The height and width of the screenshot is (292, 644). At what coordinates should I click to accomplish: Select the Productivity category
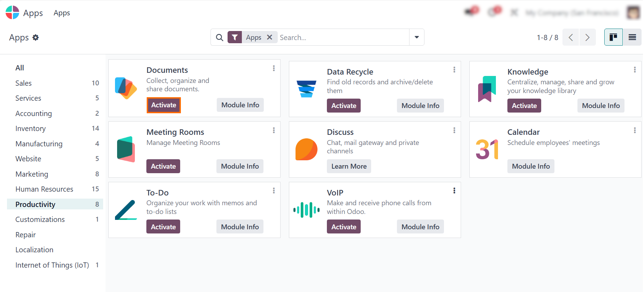(55, 204)
